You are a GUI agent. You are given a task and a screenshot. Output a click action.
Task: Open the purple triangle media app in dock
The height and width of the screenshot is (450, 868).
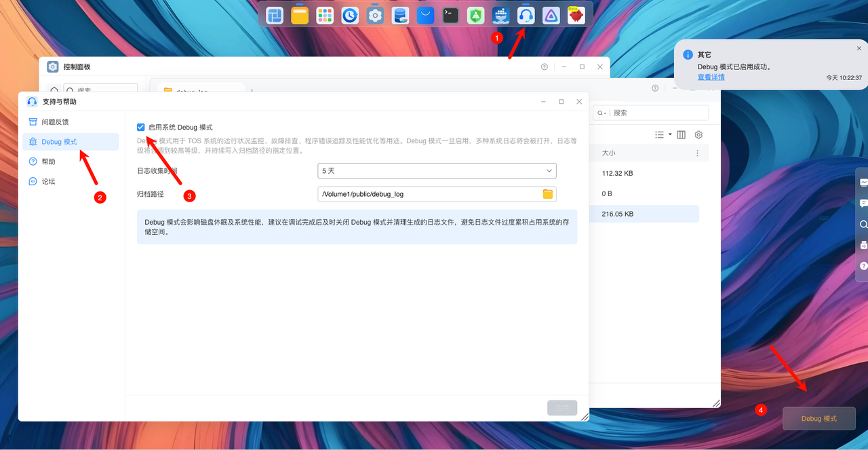point(551,15)
